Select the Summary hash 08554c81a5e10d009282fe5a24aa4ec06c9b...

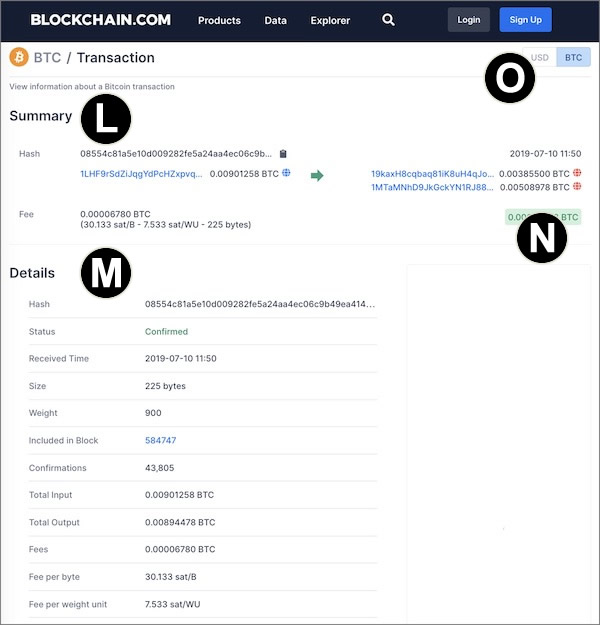click(x=176, y=154)
